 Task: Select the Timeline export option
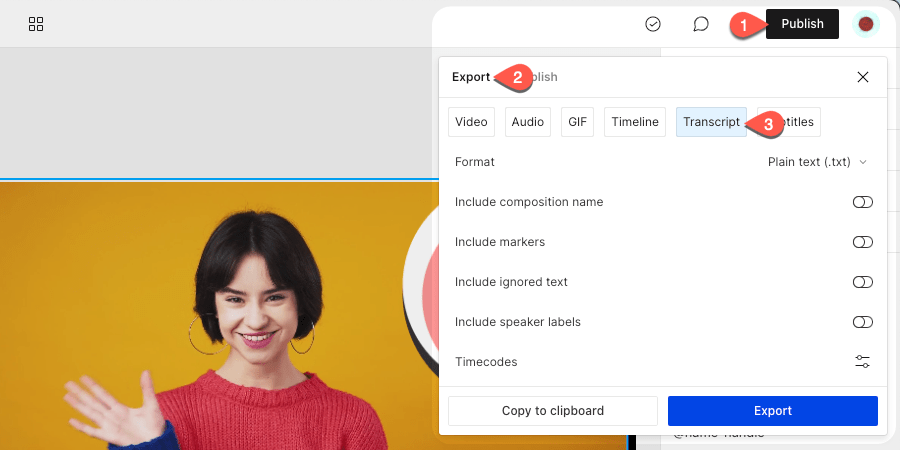(x=635, y=122)
